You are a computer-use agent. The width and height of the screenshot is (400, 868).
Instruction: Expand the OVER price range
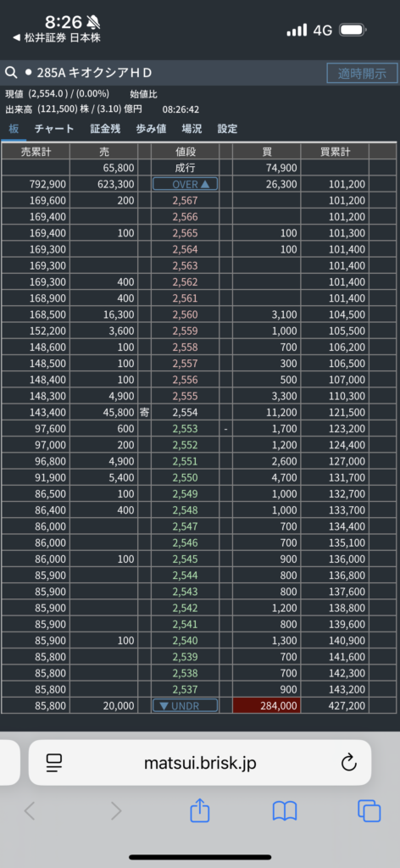(185, 184)
